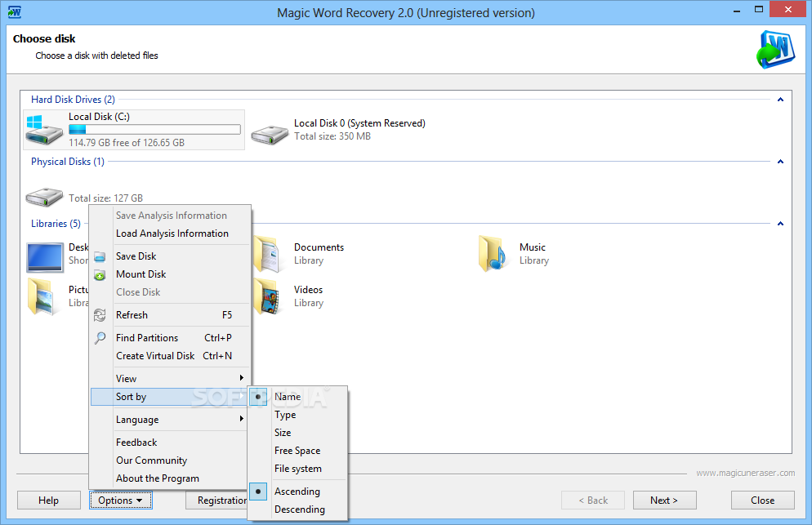Click the Next > button
The image size is (812, 525).
point(664,501)
